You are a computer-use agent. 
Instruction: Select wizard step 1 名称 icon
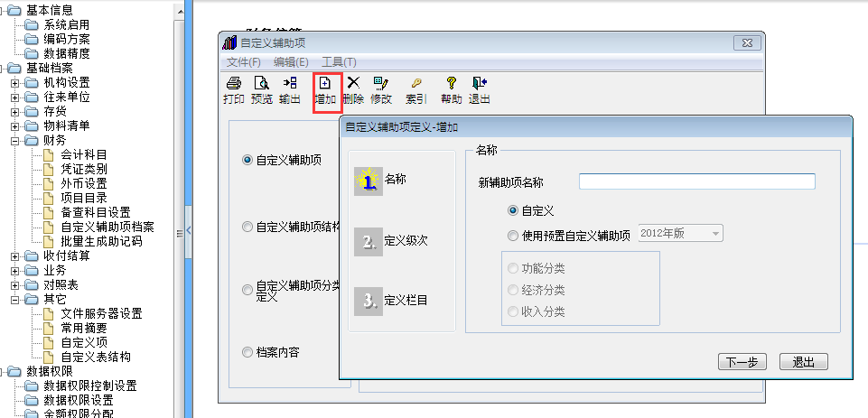pyautogui.click(x=369, y=181)
